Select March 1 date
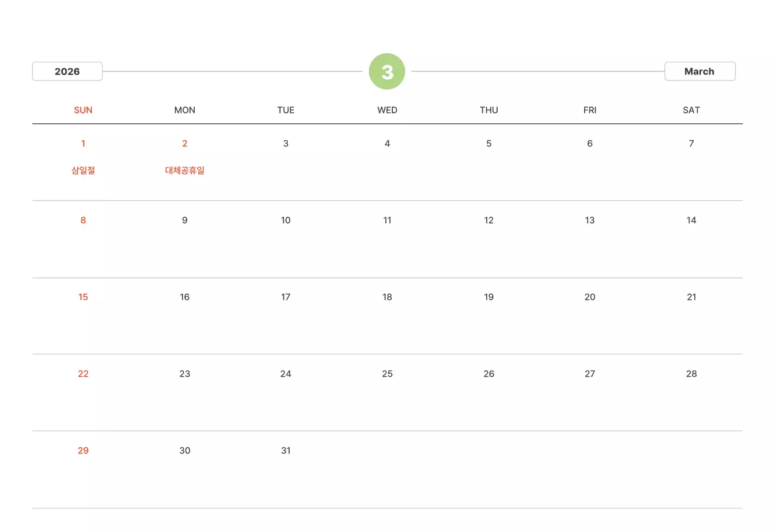 pos(83,143)
